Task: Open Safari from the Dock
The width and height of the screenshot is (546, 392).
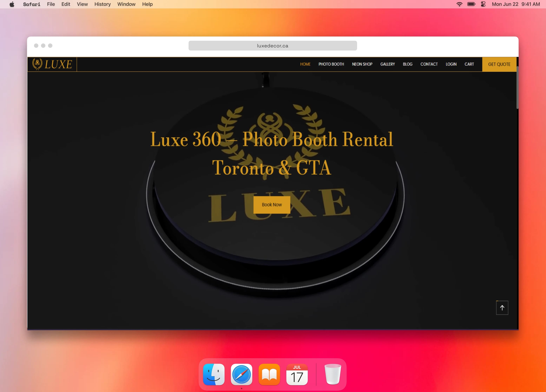Action: coord(241,374)
